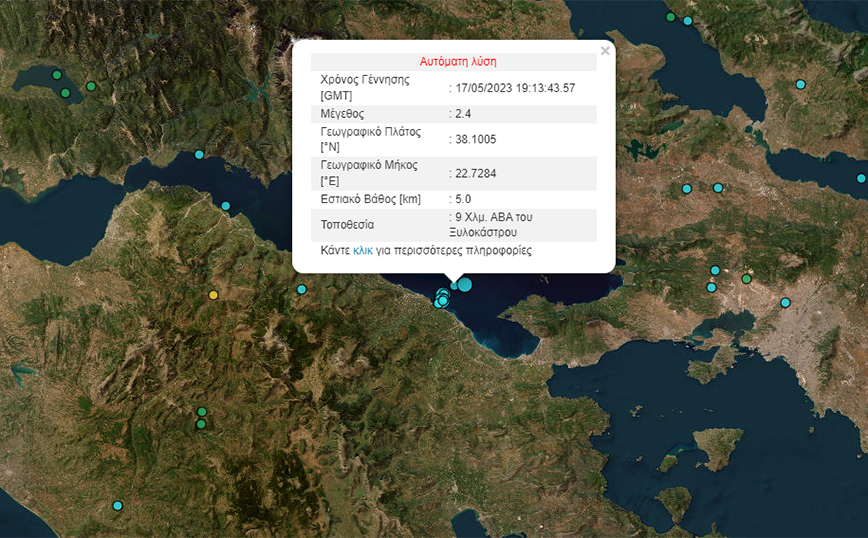
Task: Select the cyan marker in the bottom-left corner
Action: click(117, 506)
